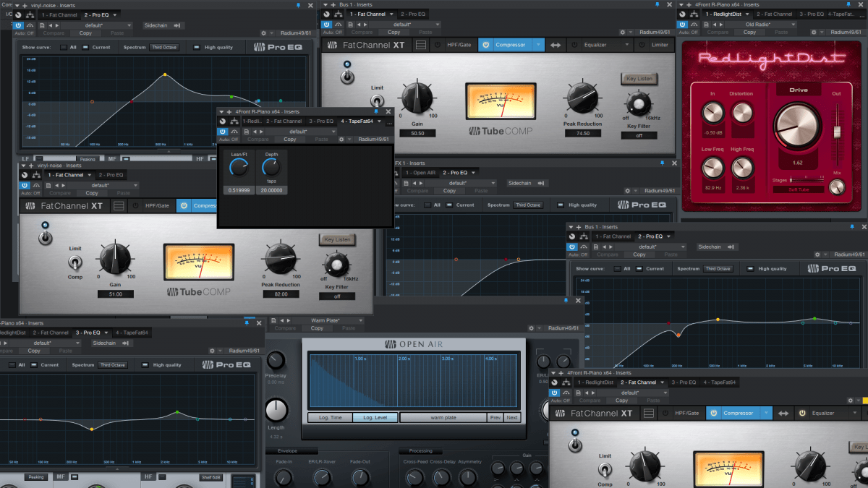Open more options '...' in TapeFat64 window
This screenshot has width=868, height=488.
[388, 121]
